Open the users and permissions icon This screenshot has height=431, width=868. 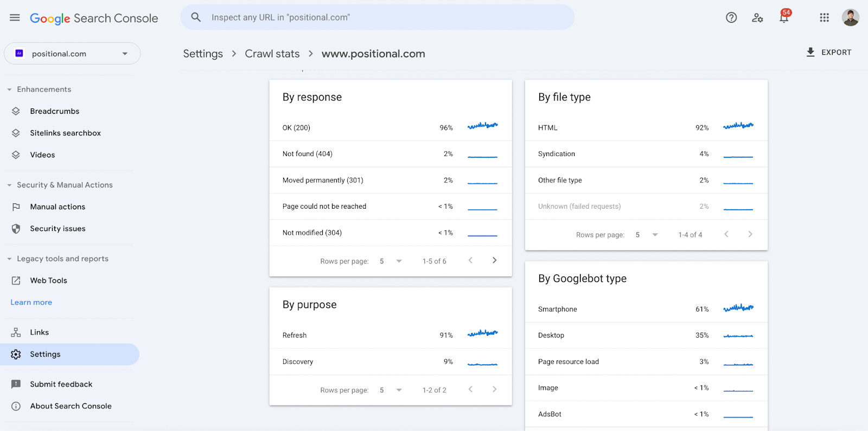tap(757, 18)
